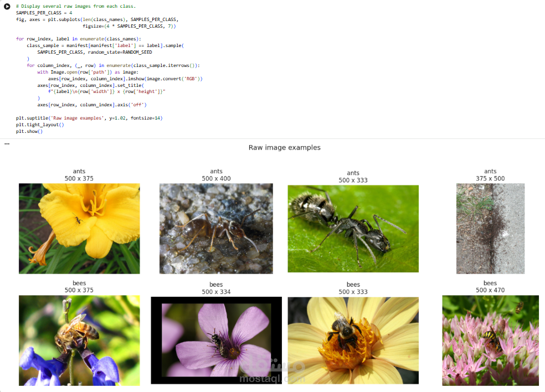Click the '# Display several raw images' comment line
This screenshot has width=545, height=392.
[76, 6]
